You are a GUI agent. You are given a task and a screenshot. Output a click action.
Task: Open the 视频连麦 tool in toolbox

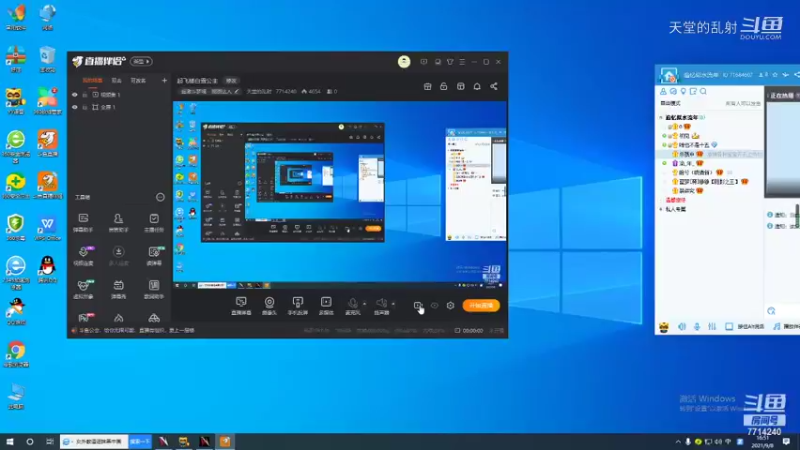83,256
